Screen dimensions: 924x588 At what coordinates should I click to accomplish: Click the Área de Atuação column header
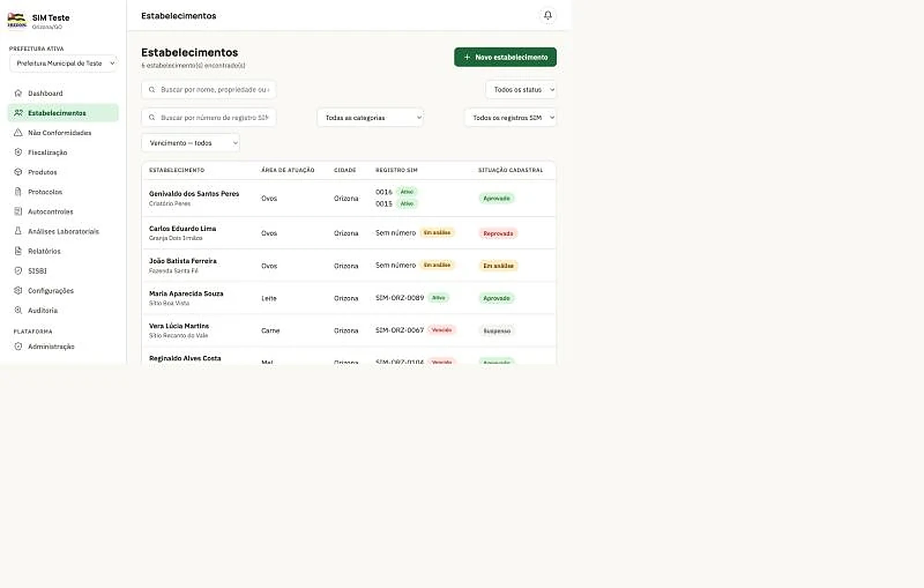(288, 170)
